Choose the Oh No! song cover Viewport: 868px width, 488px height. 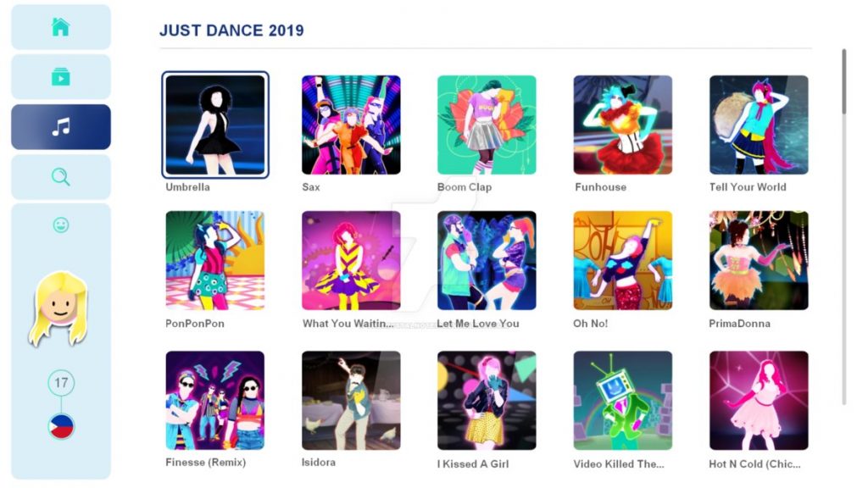[623, 260]
